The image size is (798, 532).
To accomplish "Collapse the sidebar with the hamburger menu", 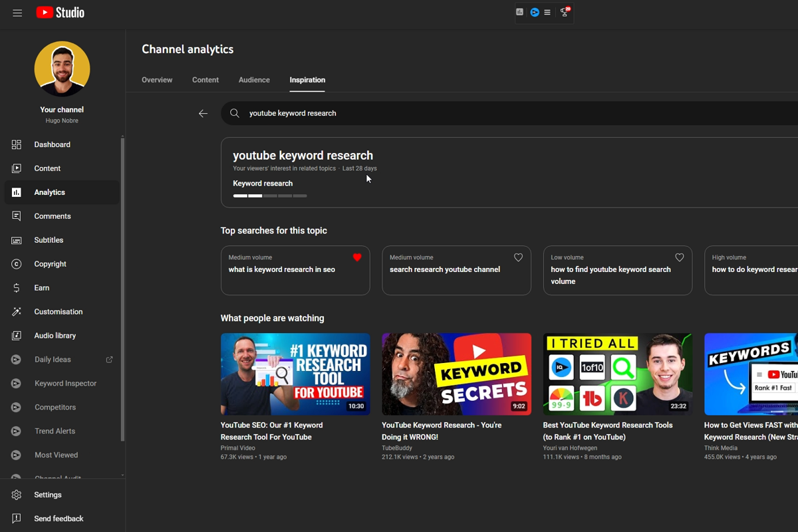I will (x=17, y=13).
